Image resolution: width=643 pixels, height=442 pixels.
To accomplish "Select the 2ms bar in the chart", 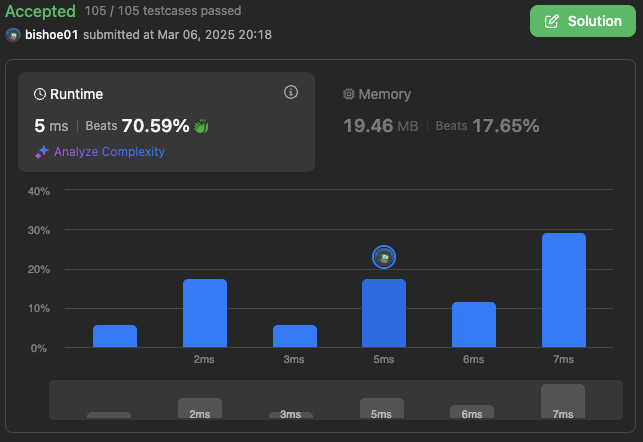I will [x=205, y=313].
